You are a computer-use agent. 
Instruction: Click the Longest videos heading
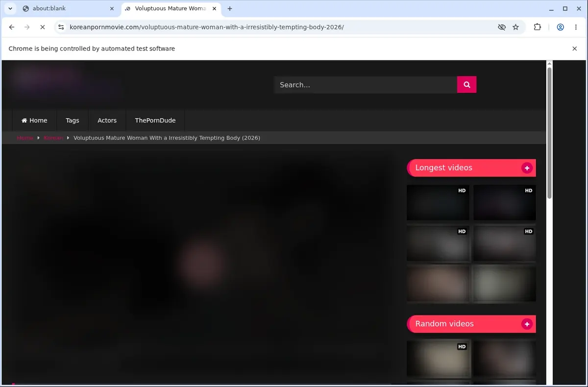coord(444,168)
